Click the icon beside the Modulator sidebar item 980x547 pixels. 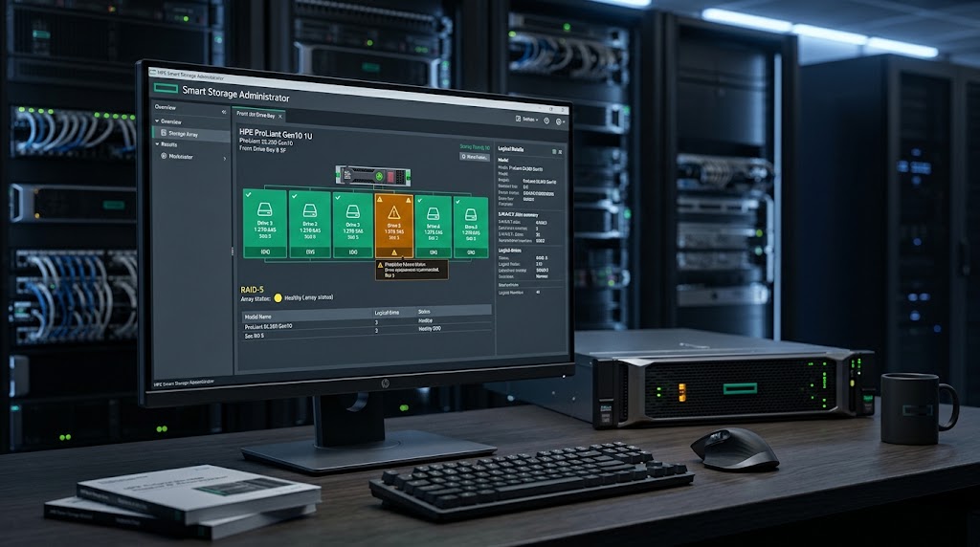(164, 156)
